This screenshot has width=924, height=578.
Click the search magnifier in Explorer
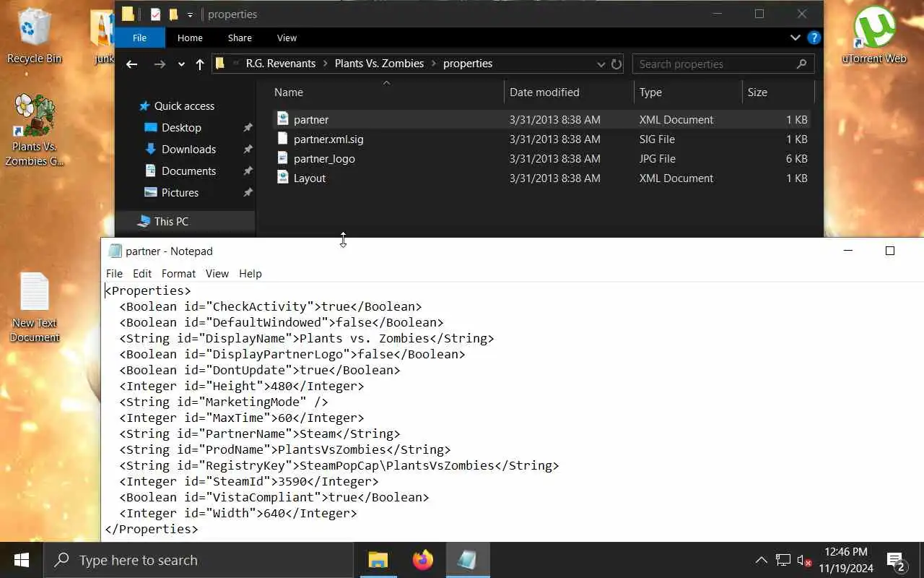(801, 64)
